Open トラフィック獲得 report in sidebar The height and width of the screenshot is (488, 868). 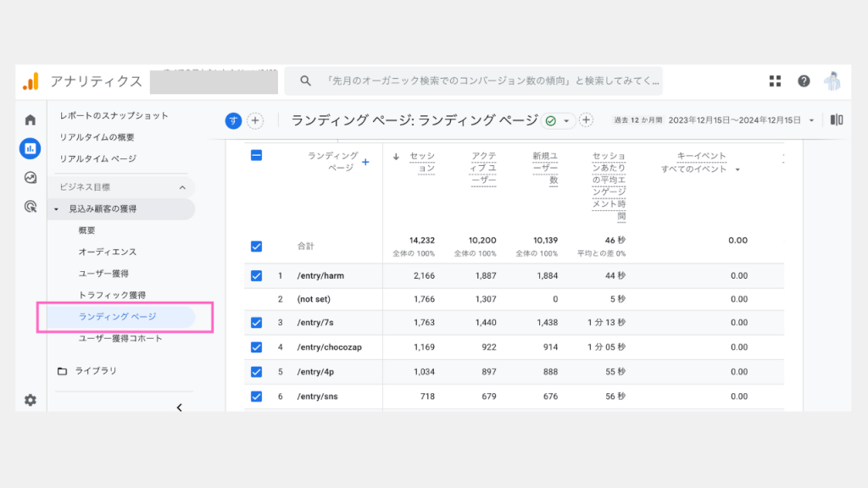pos(112,295)
